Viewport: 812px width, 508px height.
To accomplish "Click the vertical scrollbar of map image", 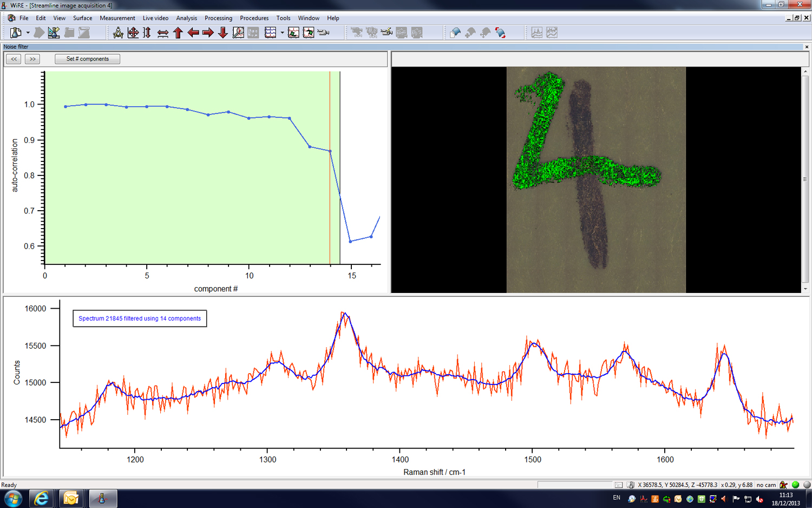I will (x=805, y=179).
